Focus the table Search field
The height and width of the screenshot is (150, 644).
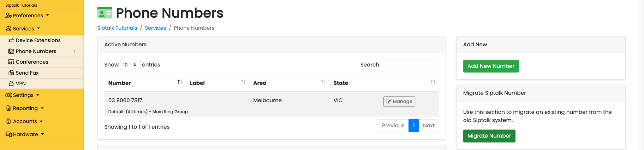click(x=411, y=65)
